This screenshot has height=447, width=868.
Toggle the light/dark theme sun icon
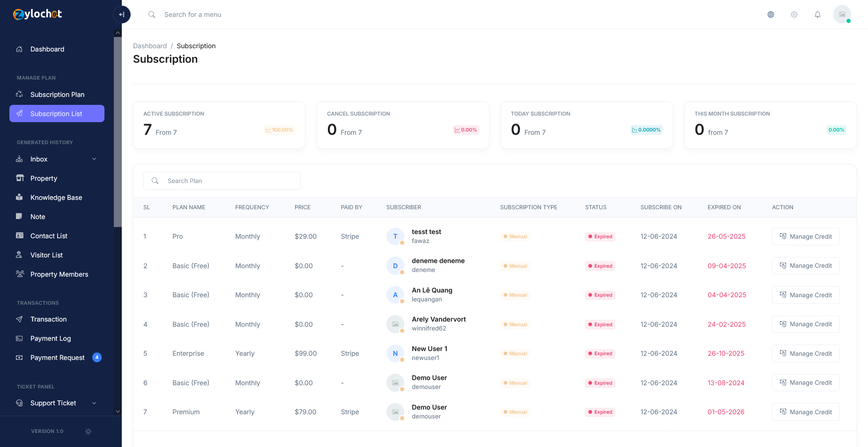pyautogui.click(x=88, y=432)
